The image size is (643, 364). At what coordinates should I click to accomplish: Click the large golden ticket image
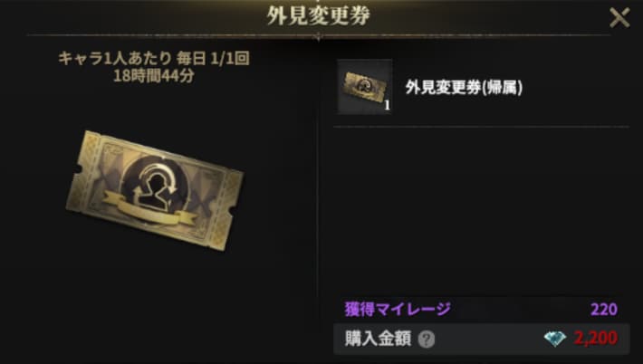(x=155, y=190)
